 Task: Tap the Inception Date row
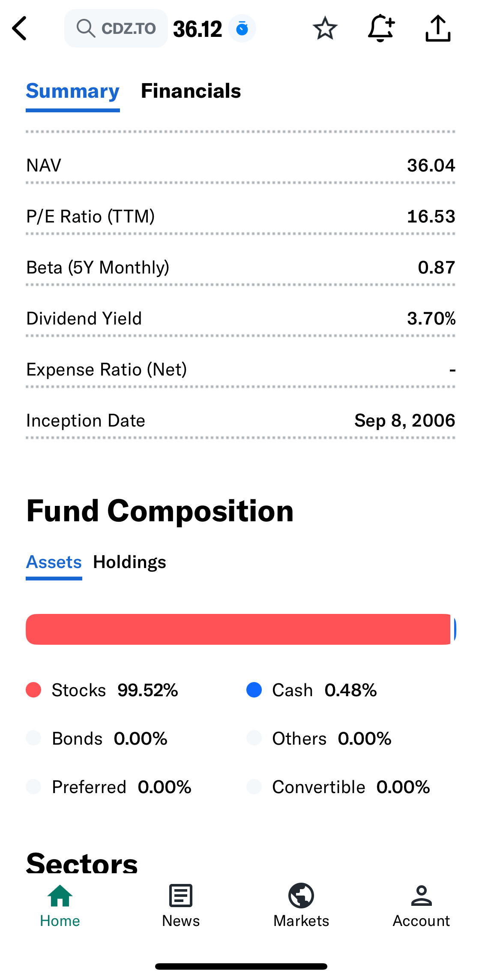(x=241, y=421)
